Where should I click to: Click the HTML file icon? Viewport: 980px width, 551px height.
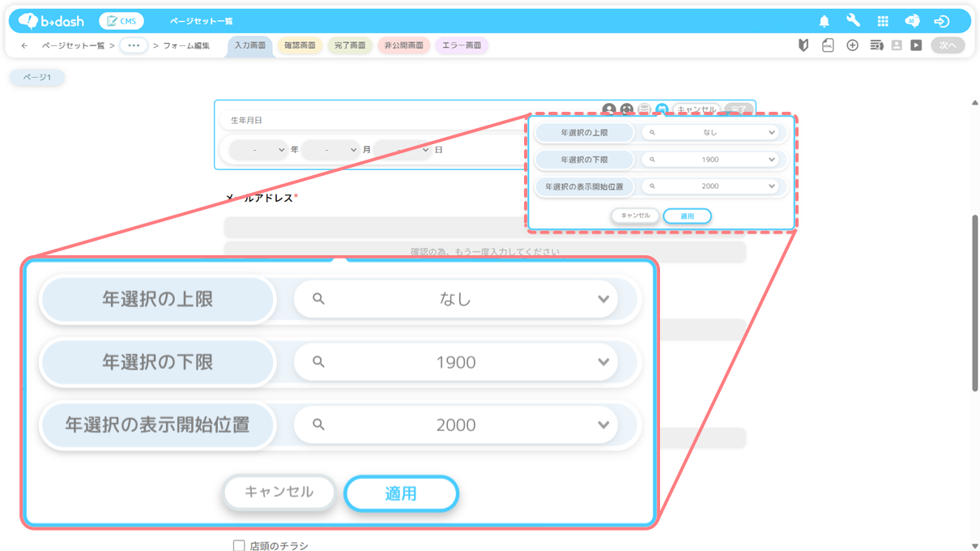828,45
